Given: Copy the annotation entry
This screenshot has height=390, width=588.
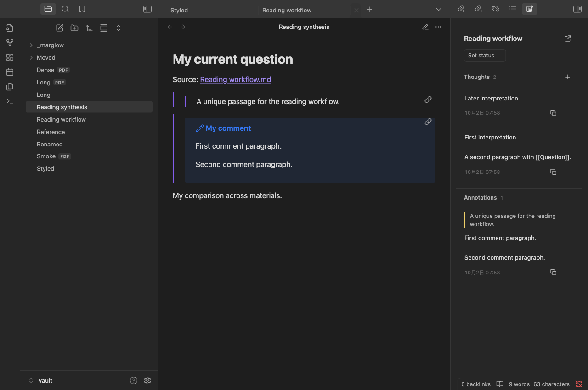Looking at the screenshot, I should (x=554, y=273).
